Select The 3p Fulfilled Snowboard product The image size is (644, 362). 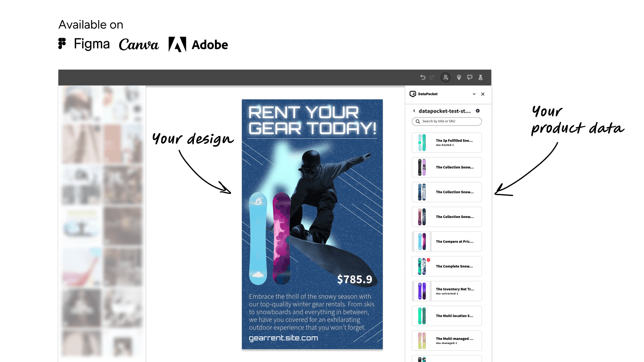[447, 143]
